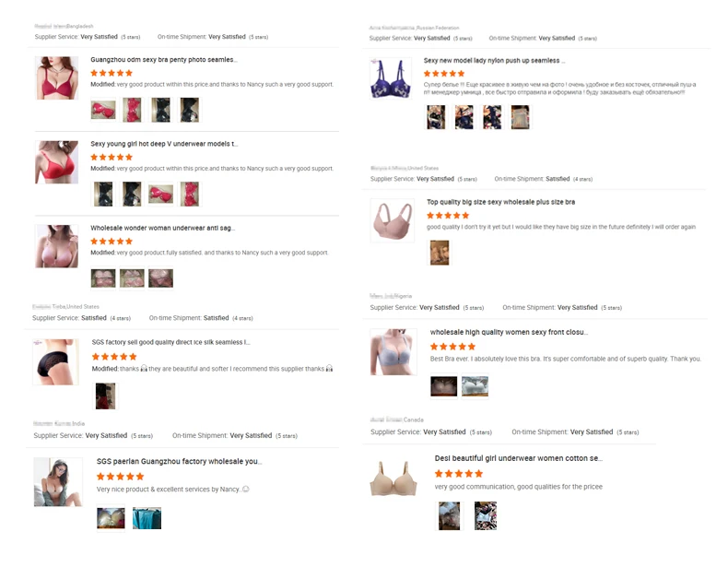Open 'Sexy new model lady nylon push up' title
728x567 pixels.
click(494, 60)
